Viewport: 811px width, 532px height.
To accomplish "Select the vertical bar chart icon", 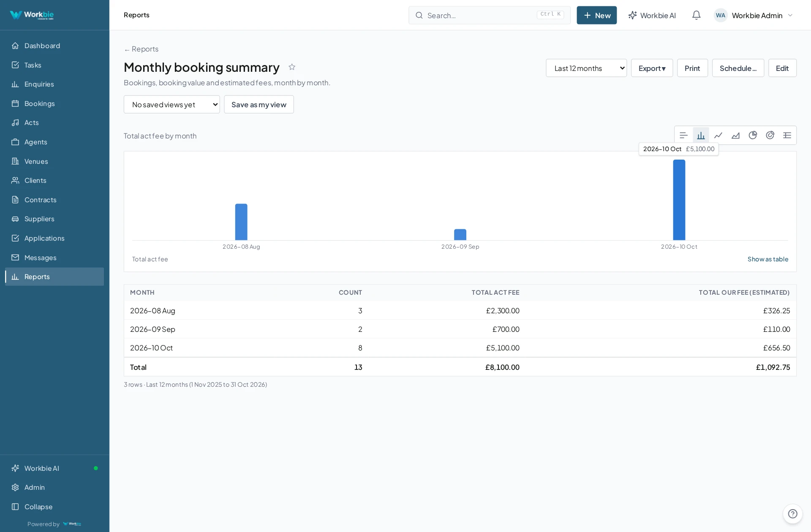I will [x=701, y=136].
